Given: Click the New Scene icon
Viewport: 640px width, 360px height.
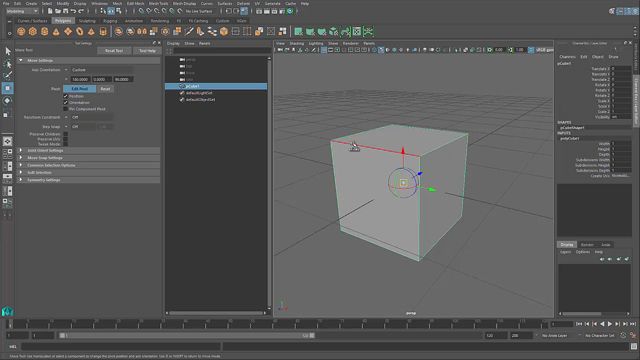Looking at the screenshot, I should click(x=50, y=11).
